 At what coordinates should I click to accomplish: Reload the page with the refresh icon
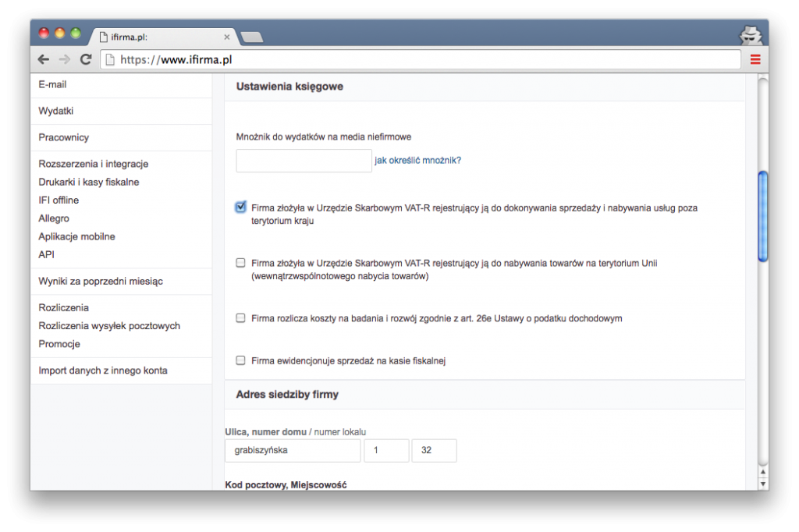(86, 59)
